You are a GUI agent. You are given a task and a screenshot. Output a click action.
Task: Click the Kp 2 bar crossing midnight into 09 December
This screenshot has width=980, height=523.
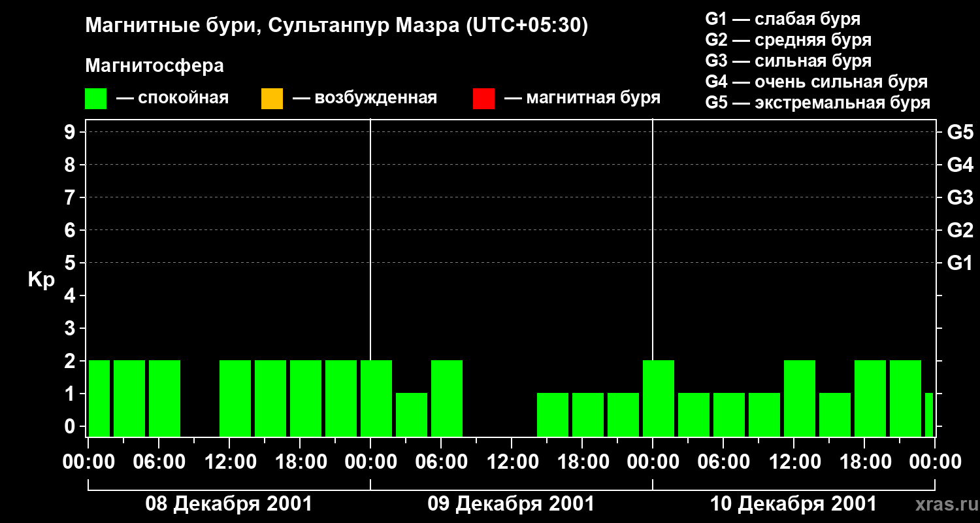(x=376, y=398)
